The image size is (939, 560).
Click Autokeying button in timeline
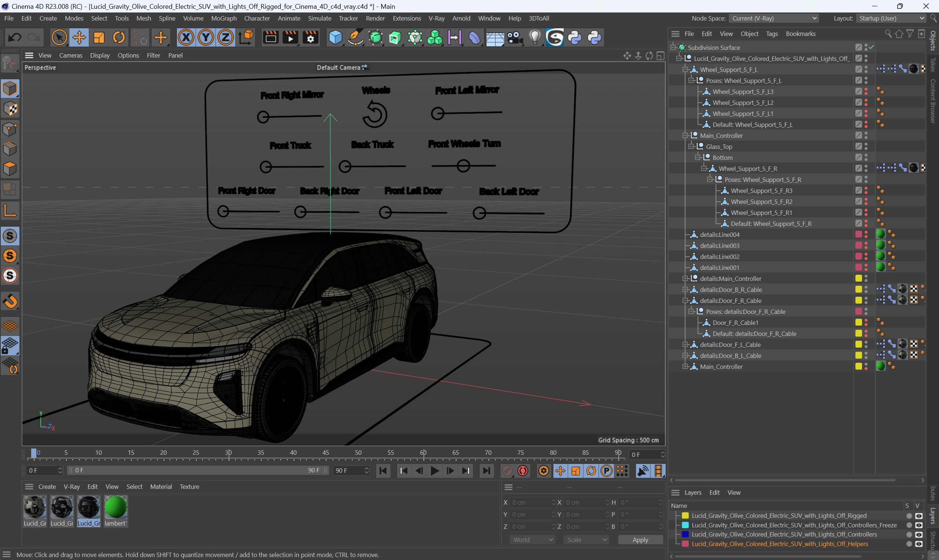click(523, 471)
